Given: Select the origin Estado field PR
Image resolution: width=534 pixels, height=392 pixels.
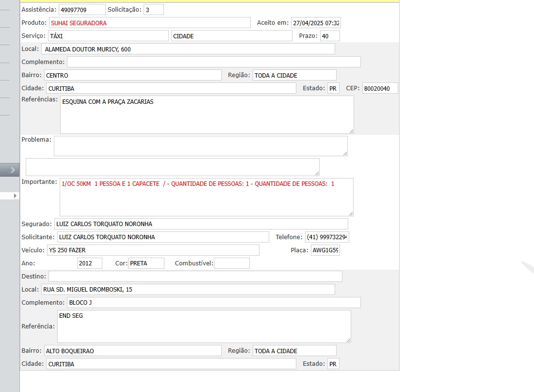Looking at the screenshot, I should pos(333,88).
